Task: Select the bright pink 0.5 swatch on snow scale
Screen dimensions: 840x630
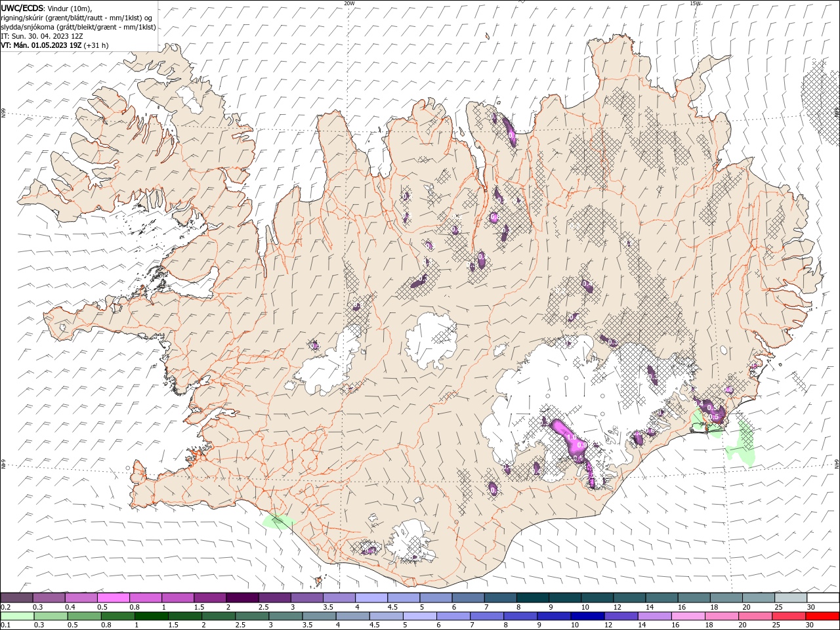Action: coord(114,598)
